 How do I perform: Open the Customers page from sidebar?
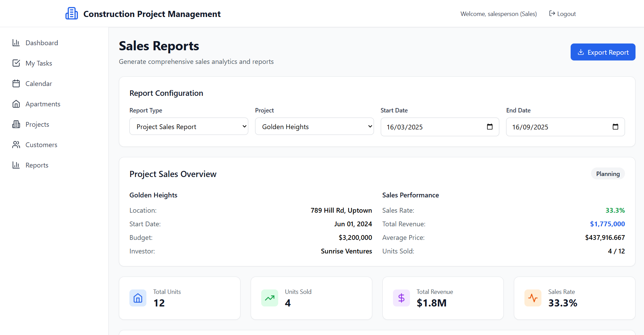click(x=41, y=145)
